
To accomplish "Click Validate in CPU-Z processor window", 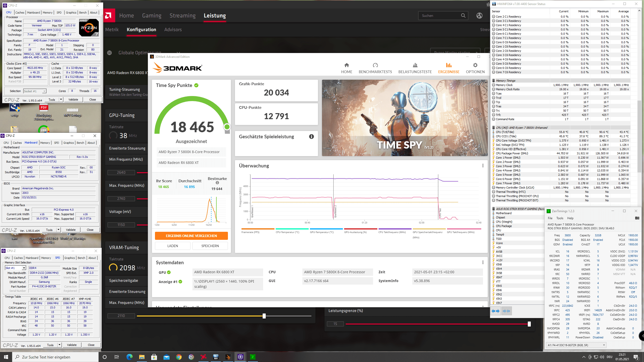I will (73, 100).
